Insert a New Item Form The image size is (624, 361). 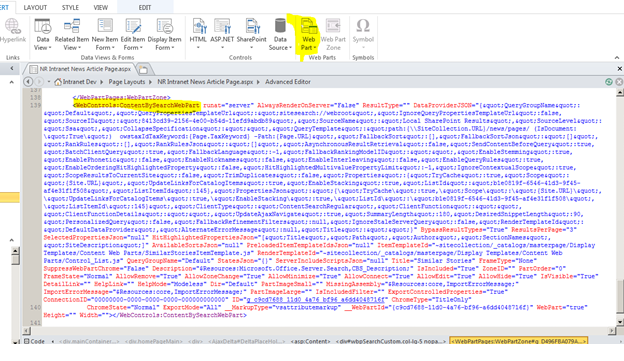(105, 35)
